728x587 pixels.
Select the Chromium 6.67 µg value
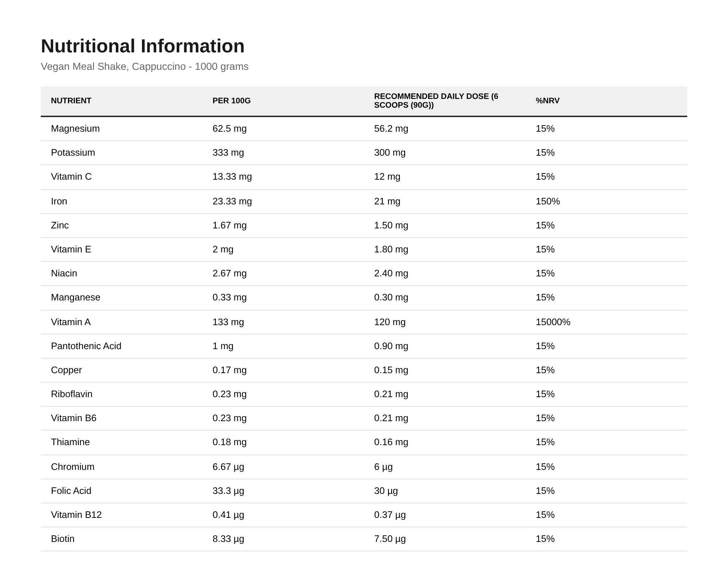click(x=228, y=467)
